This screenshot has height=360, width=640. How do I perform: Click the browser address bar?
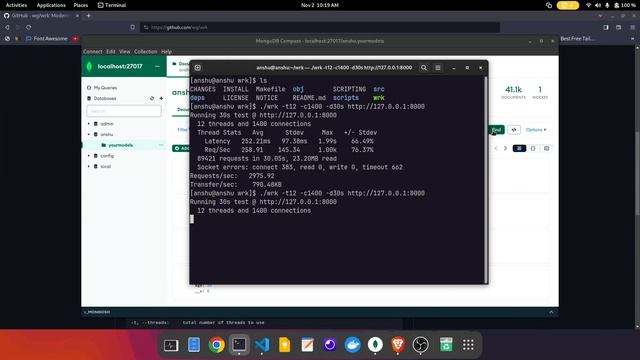point(320,27)
